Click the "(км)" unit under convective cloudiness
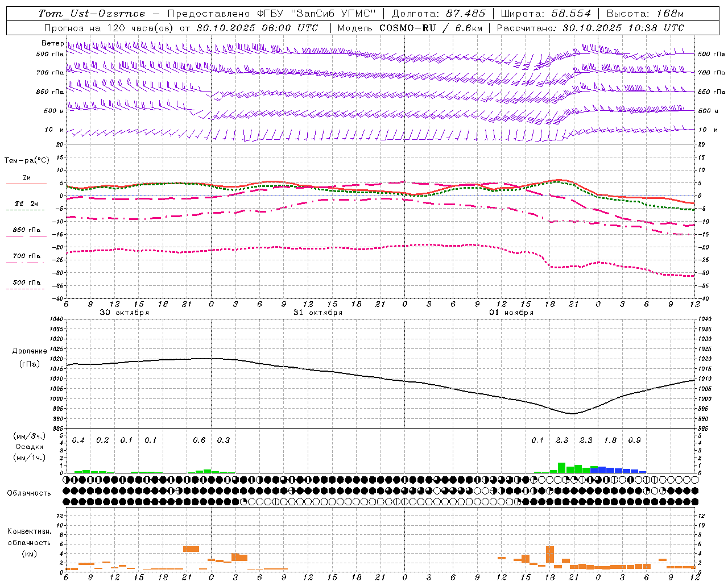Image resolution: width=728 pixels, height=582 pixels. (x=29, y=554)
